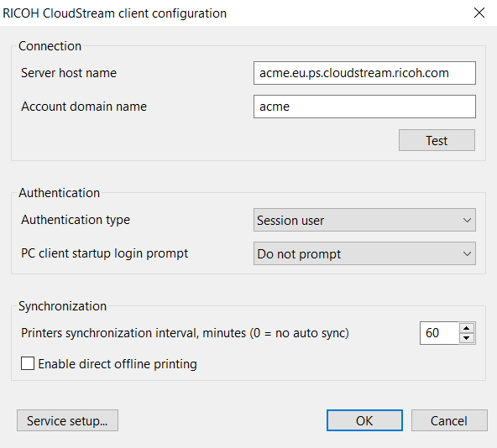
Task: Increase the synchronization interval with the up arrow
Action: click(466, 328)
